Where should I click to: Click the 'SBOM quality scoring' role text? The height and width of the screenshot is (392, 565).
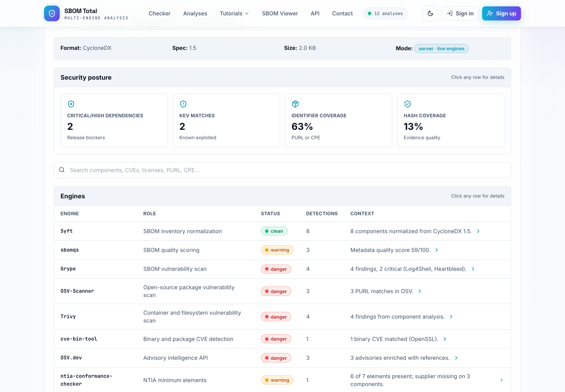[171, 250]
